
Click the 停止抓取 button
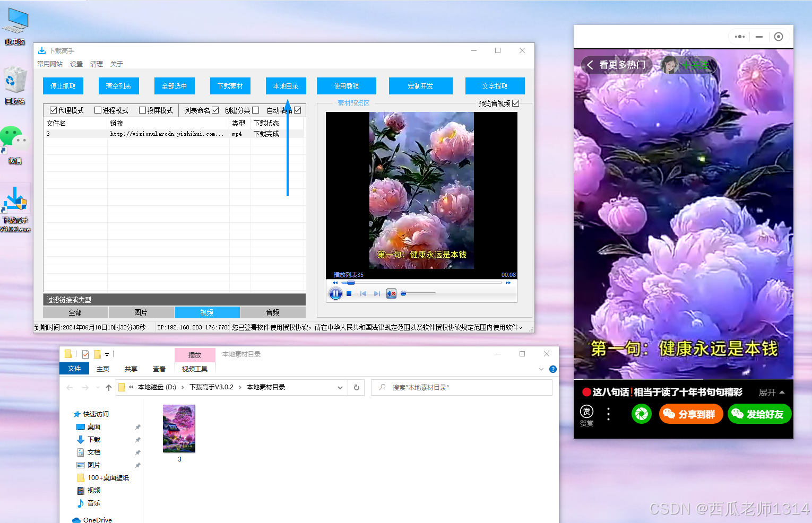[x=63, y=86]
